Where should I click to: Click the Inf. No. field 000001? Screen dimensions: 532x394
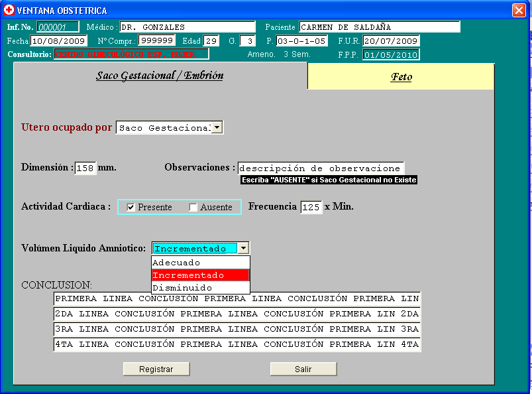point(58,27)
